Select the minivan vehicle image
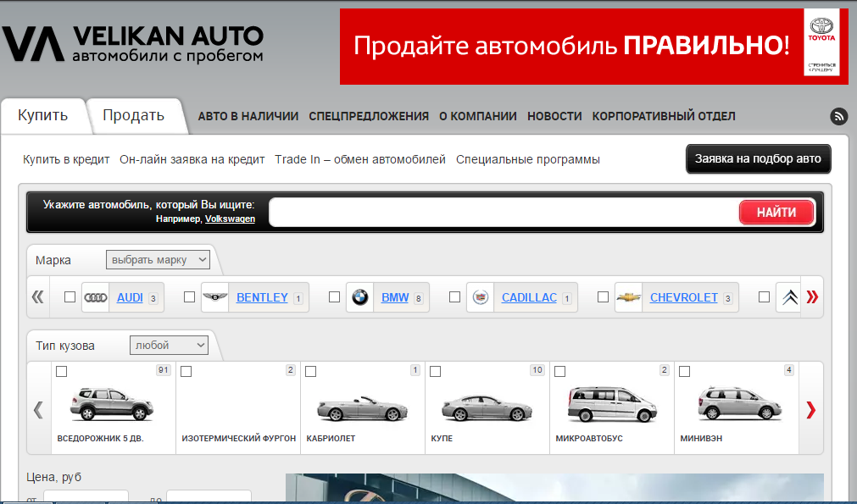 tap(740, 403)
